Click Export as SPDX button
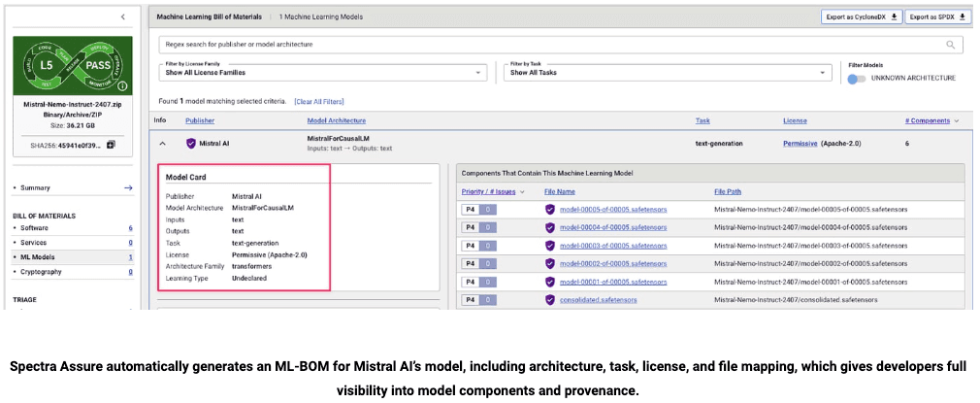Viewport: 980px width, 403px height. pos(937,17)
